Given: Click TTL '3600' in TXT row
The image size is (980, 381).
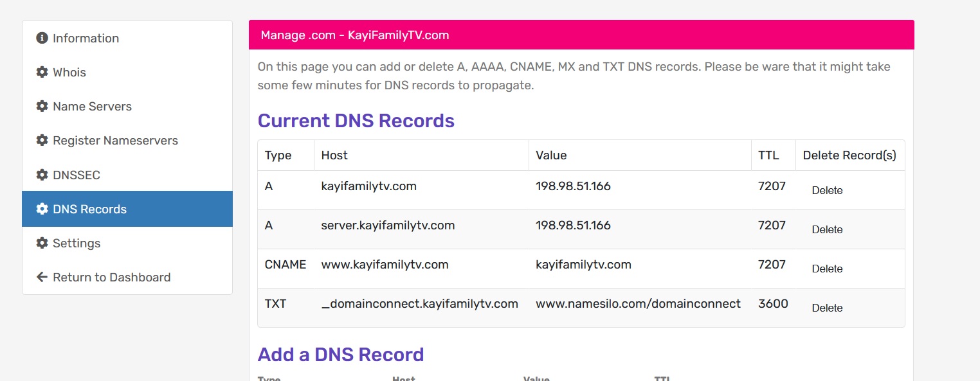Looking at the screenshot, I should coord(773,304).
